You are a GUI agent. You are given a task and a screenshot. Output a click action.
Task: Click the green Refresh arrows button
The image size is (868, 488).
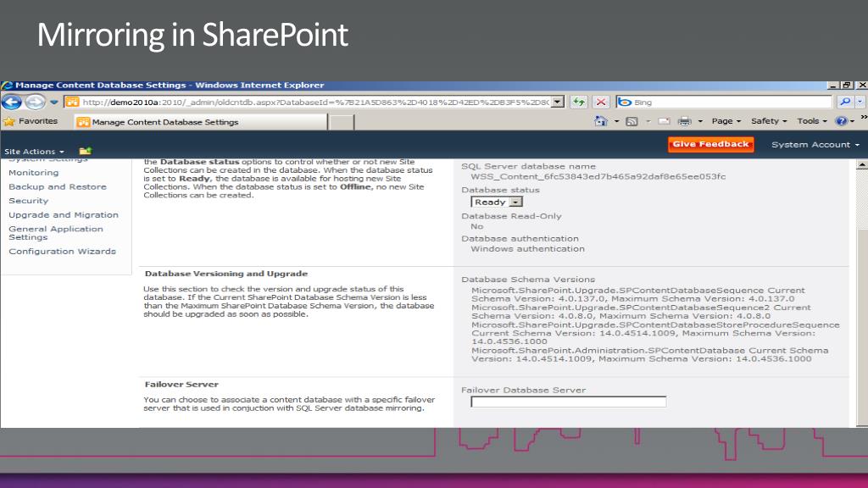579,103
